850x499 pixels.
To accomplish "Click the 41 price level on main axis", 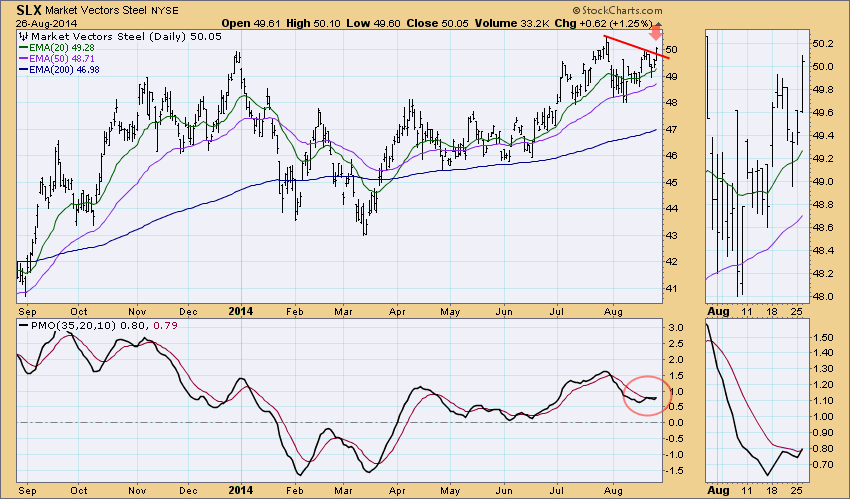I will tap(671, 288).
